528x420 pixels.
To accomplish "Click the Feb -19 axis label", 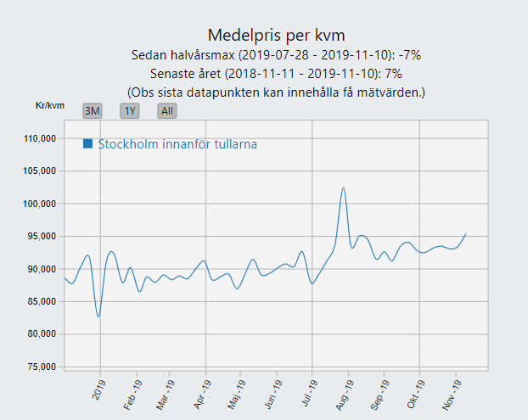I will point(132,395).
